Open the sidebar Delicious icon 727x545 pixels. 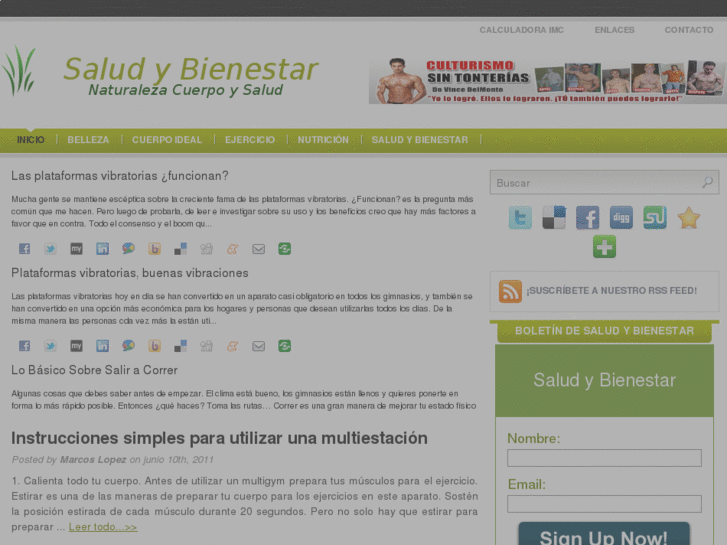554,218
